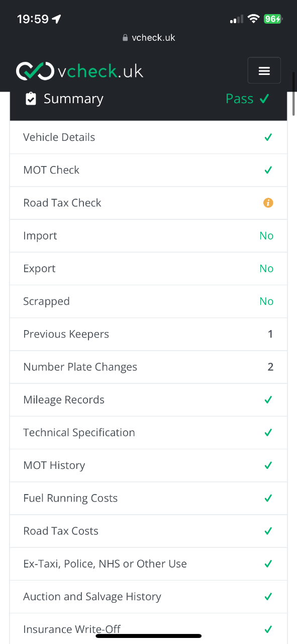This screenshot has height=644, width=297.
Task: Open Auction and Salvage History row
Action: click(148, 597)
